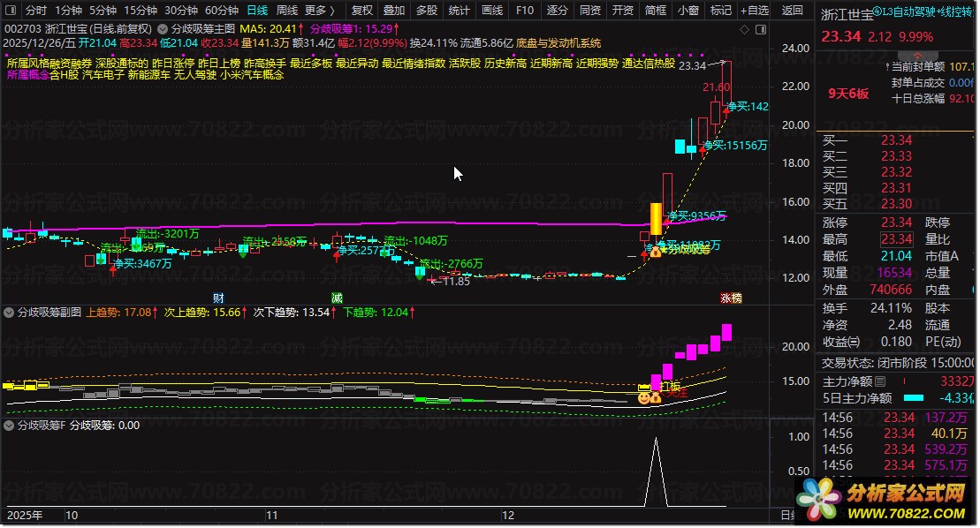Click the 通达信热股 style tag
This screenshot has height=528, width=980.
[x=648, y=63]
